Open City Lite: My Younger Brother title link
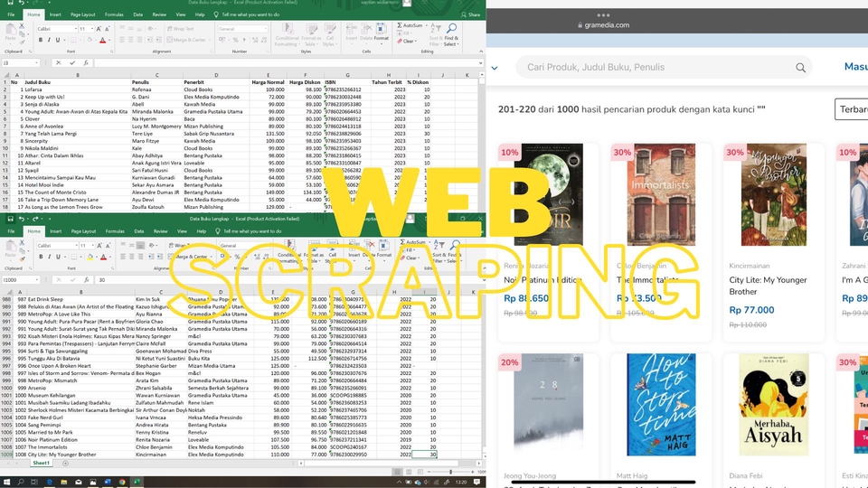Image resolution: width=868 pixels, height=488 pixels. pyautogui.click(x=768, y=286)
